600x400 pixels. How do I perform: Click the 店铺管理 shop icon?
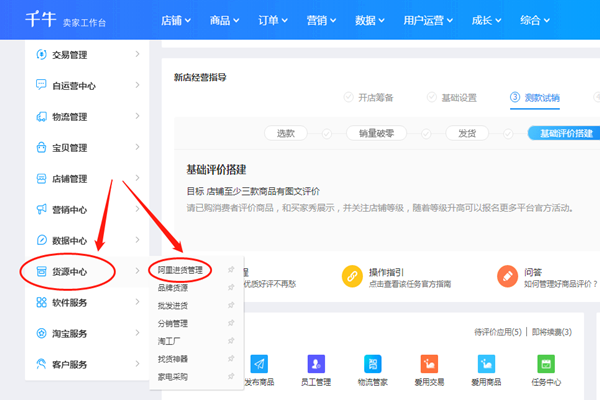coord(41,178)
